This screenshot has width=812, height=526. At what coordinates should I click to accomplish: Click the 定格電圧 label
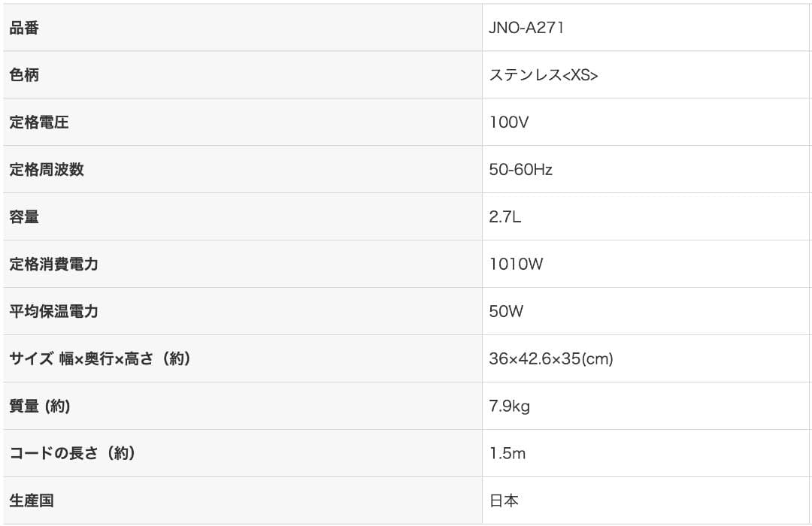pos(39,122)
